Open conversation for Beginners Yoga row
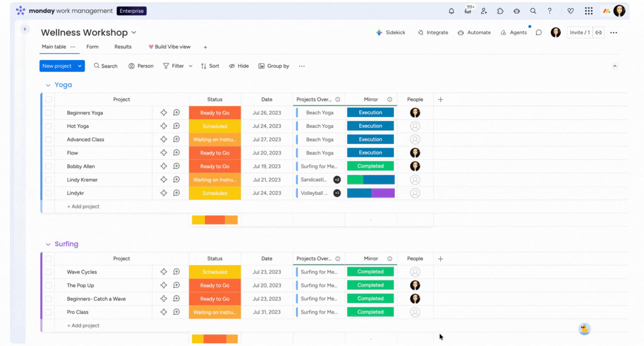Image resolution: width=644 pixels, height=346 pixels. (x=176, y=113)
